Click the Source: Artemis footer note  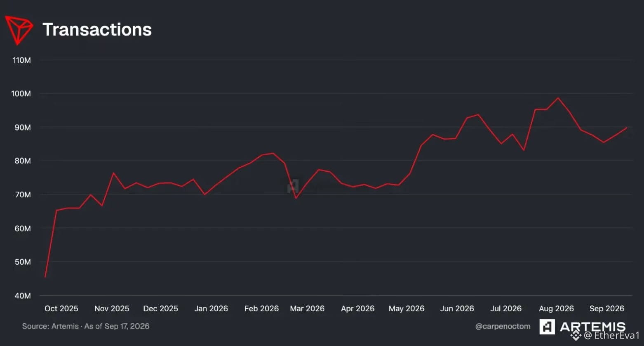pyautogui.click(x=86, y=326)
